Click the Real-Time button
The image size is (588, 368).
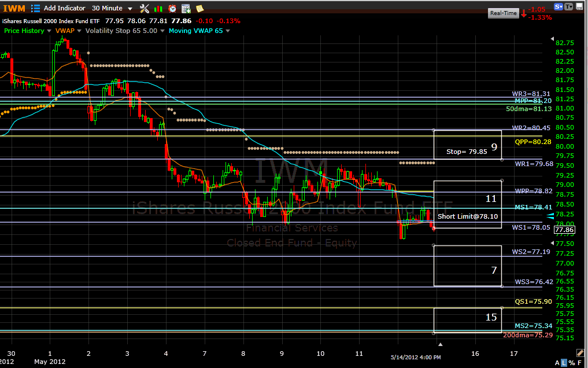tap(503, 13)
